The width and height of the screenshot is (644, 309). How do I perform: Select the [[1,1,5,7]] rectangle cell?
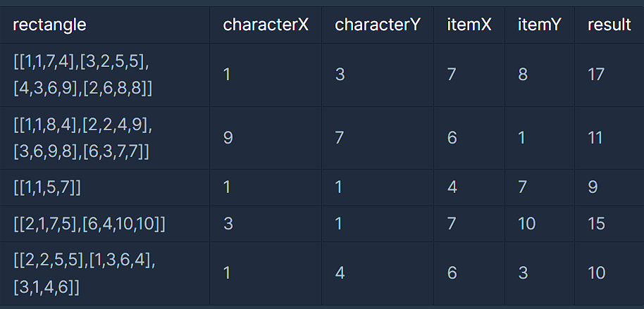pyautogui.click(x=105, y=187)
